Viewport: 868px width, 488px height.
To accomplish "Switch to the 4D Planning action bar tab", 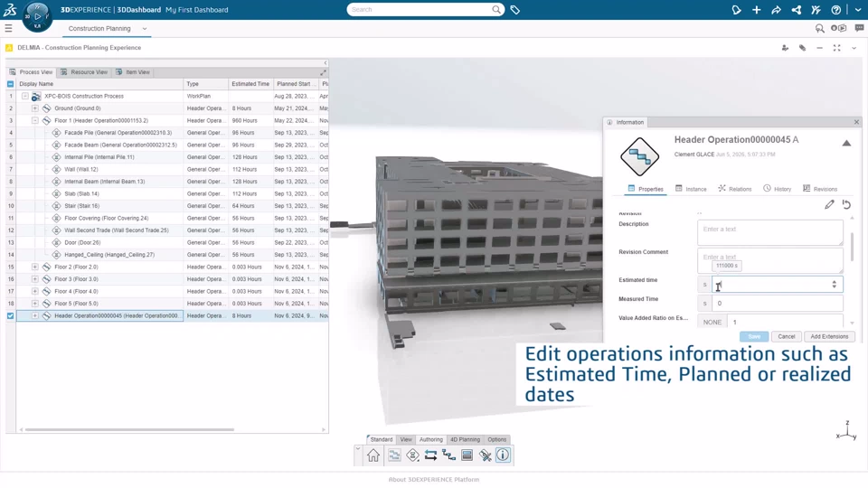I will [465, 439].
